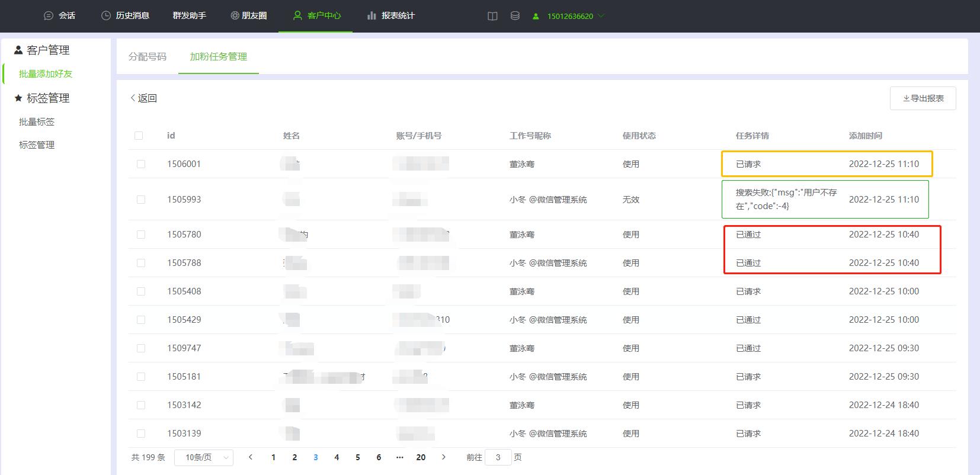The width and height of the screenshot is (980, 475).
Task: Open 批量标签 in sidebar
Action: (x=37, y=122)
